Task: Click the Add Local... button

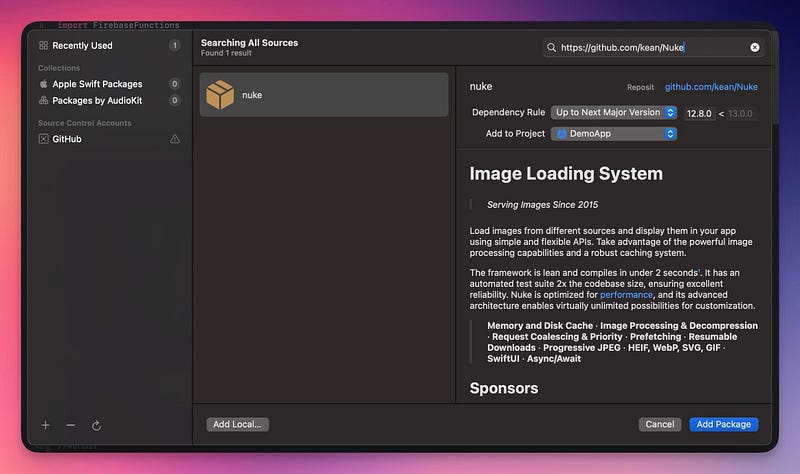Action: (237, 425)
